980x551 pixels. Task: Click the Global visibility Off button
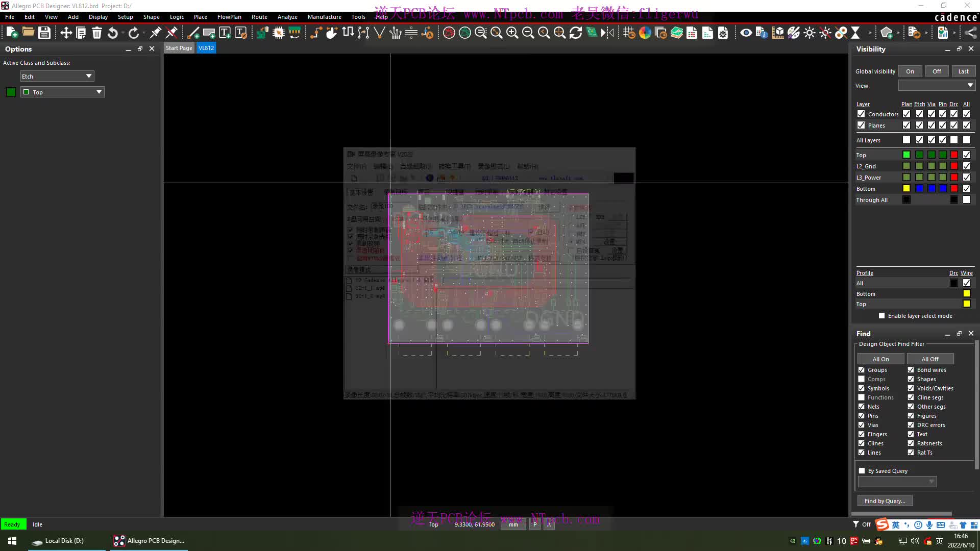937,71
